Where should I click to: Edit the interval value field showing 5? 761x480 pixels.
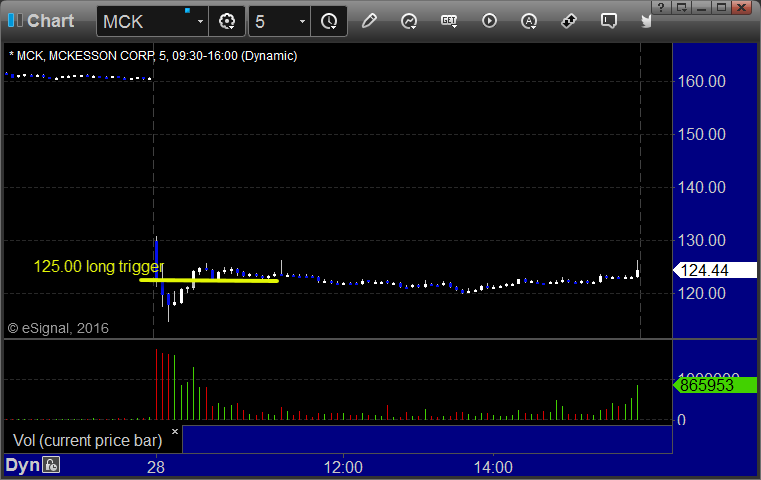click(x=273, y=21)
